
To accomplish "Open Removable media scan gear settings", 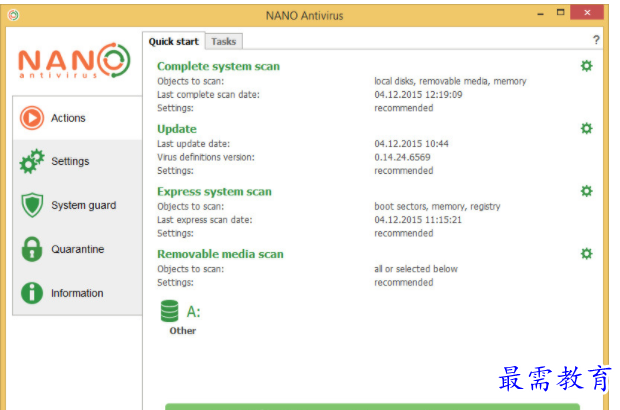I will (x=586, y=253).
